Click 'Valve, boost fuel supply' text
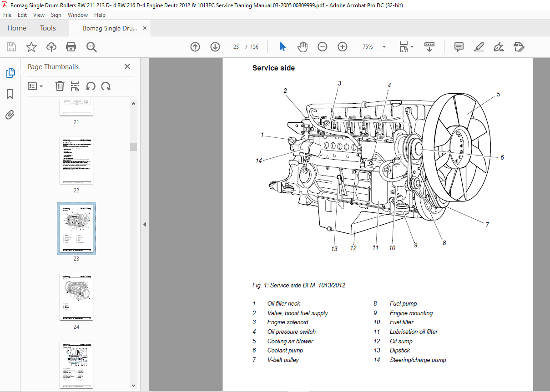The image size is (550, 392). tap(298, 313)
